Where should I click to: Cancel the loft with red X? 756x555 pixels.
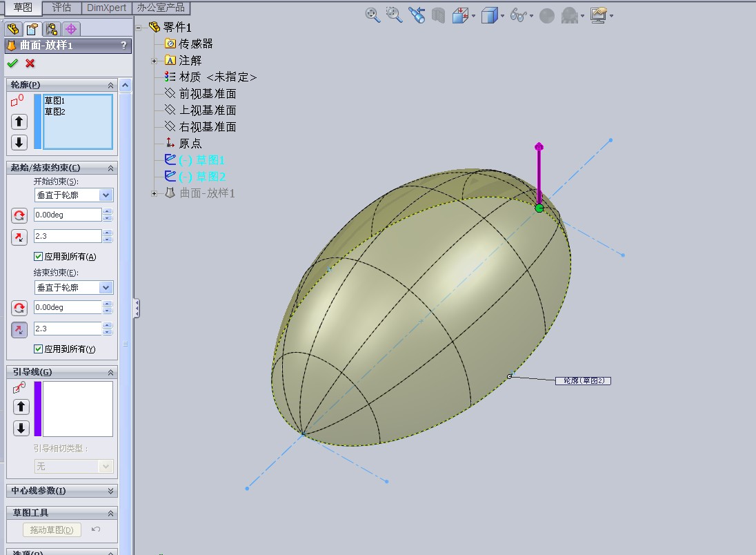click(x=30, y=64)
